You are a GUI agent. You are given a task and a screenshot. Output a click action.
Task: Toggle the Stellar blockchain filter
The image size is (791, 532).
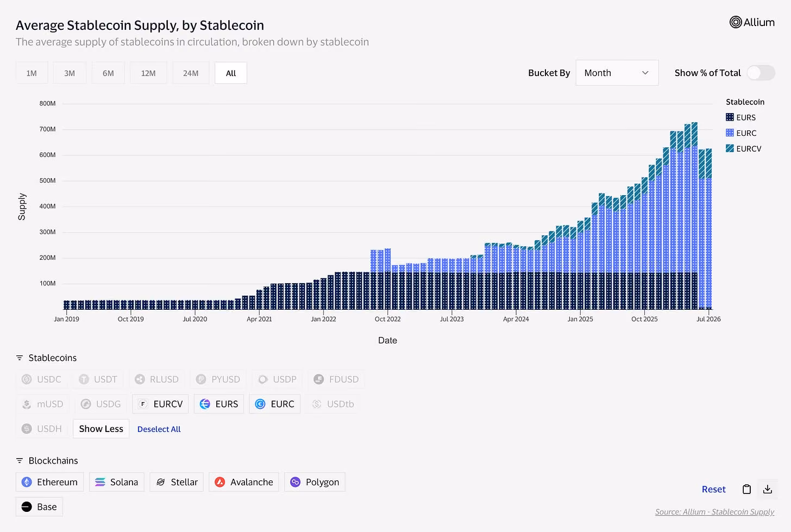[177, 482]
